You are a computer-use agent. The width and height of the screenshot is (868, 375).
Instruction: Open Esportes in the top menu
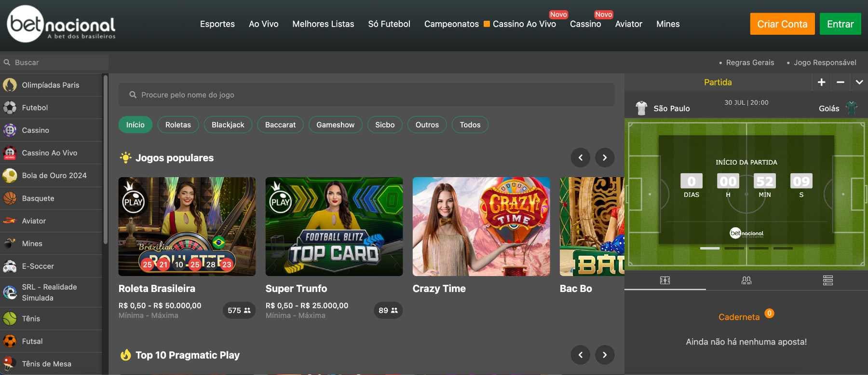click(x=217, y=24)
